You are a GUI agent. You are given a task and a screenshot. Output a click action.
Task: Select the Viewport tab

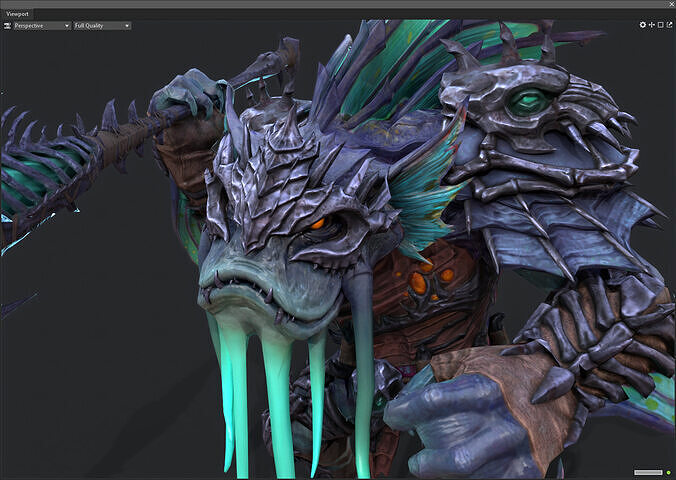(x=17, y=14)
